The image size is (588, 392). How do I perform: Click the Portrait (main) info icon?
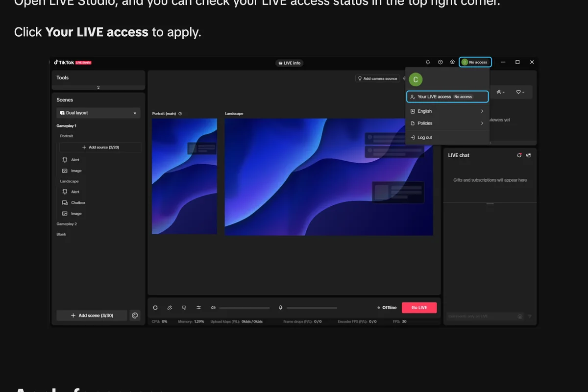coord(180,114)
